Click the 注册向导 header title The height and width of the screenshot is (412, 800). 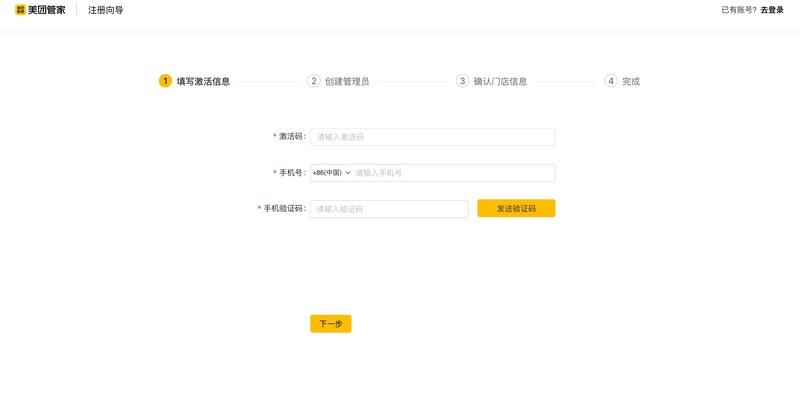(106, 10)
